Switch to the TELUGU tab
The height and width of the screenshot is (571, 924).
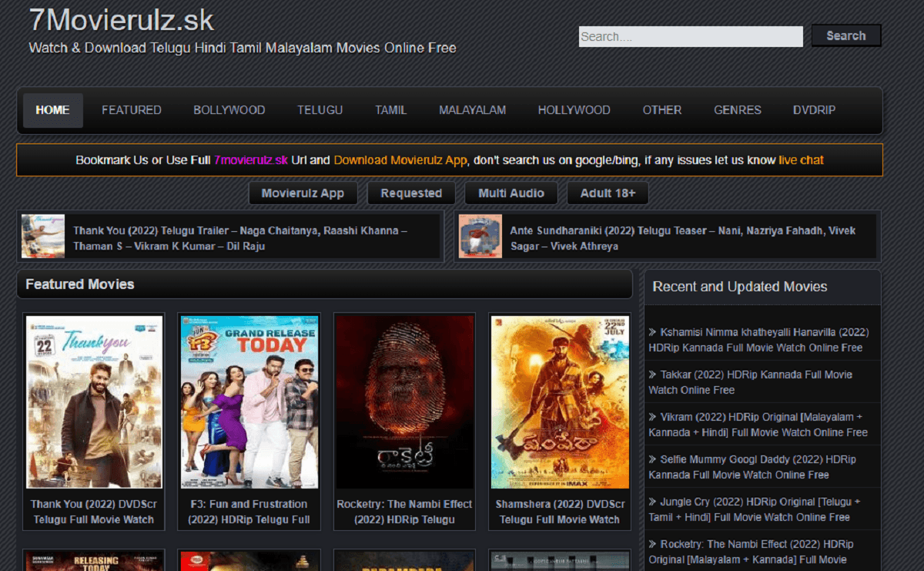coord(320,109)
